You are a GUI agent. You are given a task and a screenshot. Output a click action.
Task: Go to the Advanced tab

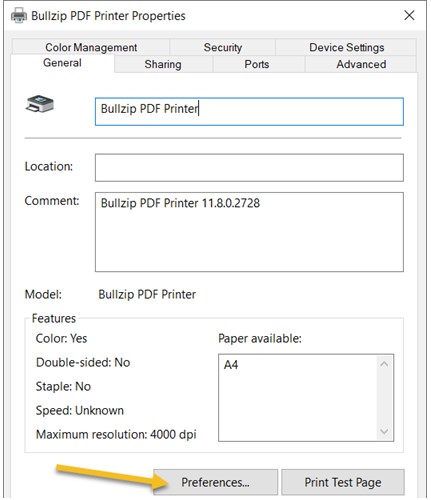coord(361,64)
